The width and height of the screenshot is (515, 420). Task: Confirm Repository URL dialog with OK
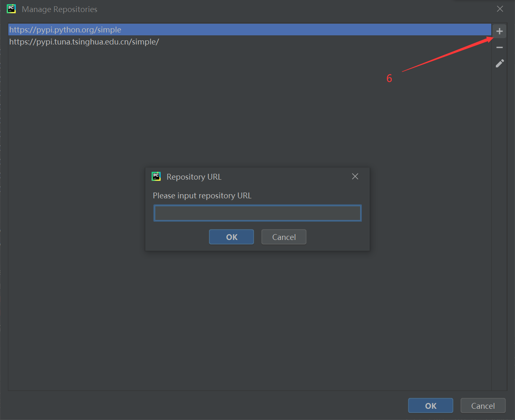231,237
